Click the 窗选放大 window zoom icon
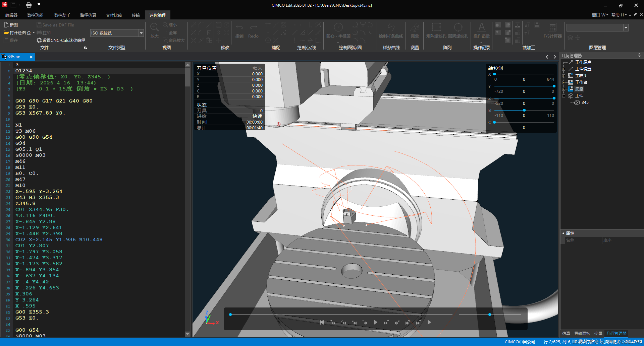 click(165, 40)
